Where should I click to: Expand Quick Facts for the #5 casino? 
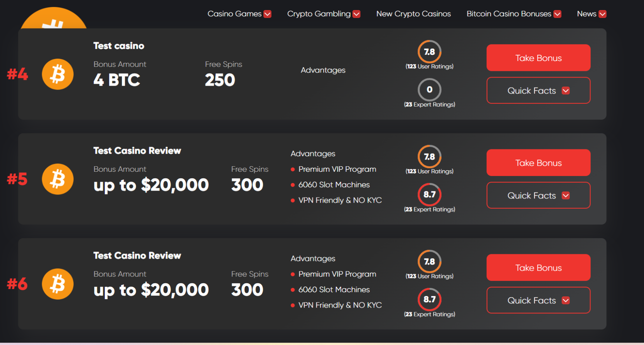click(538, 196)
